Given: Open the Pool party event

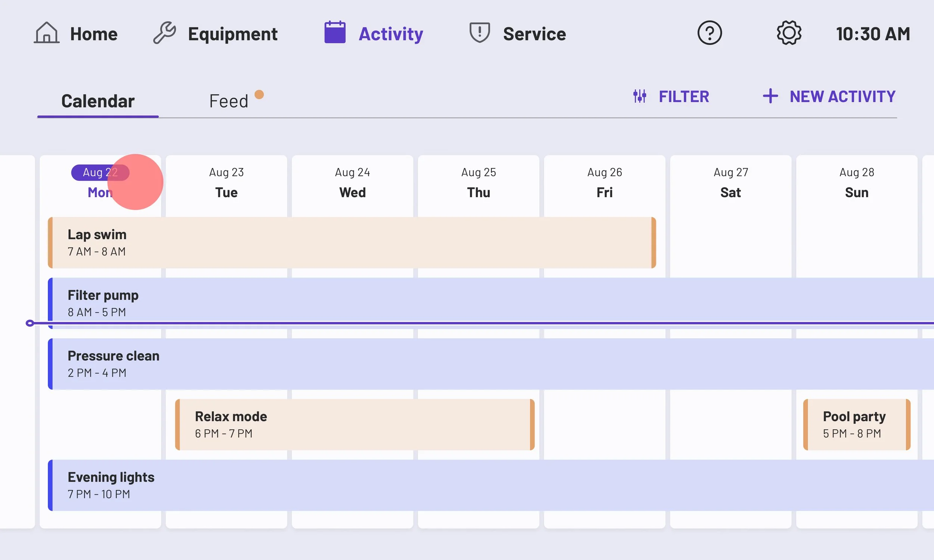Looking at the screenshot, I should point(856,424).
